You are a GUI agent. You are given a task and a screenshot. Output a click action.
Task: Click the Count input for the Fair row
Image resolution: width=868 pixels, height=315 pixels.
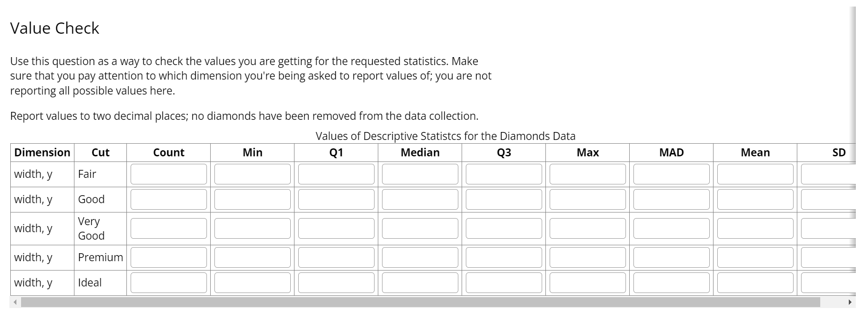169,174
